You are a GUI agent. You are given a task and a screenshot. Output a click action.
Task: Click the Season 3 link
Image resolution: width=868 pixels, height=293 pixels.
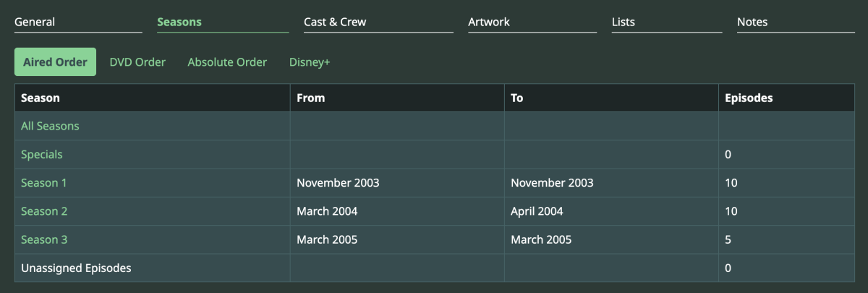[x=44, y=239]
